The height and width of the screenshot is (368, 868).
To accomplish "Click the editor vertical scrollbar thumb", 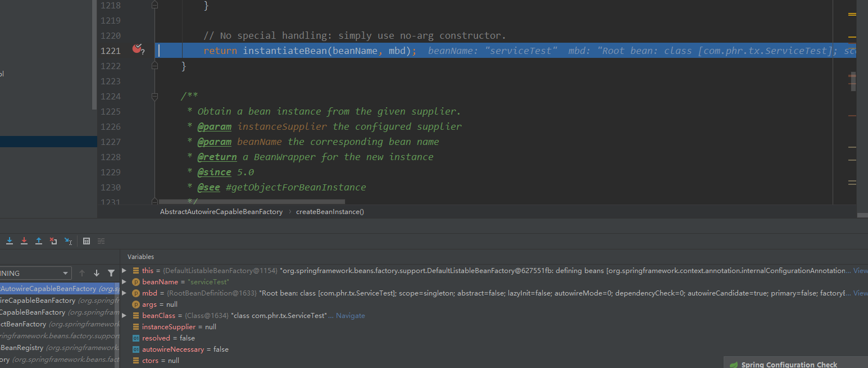I will 853,81.
